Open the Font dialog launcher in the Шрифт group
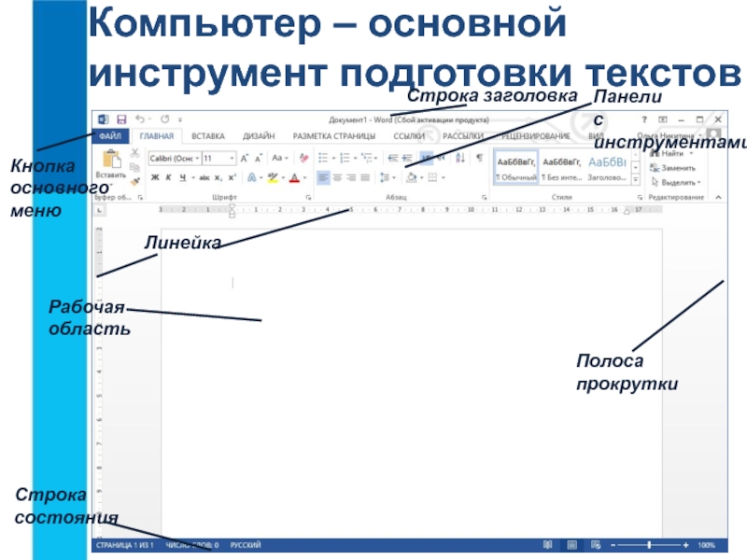The width and height of the screenshot is (747, 560). [308, 197]
